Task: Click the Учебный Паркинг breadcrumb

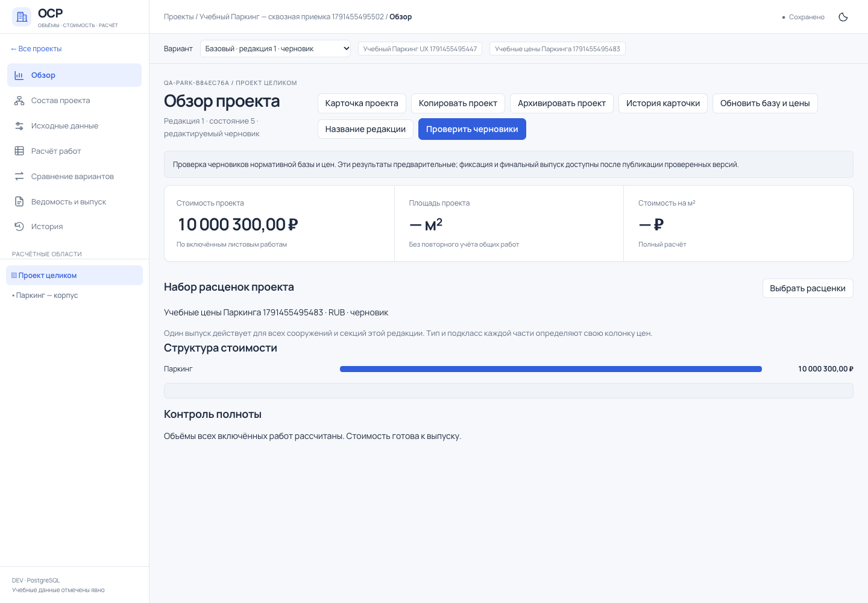Action: [x=292, y=17]
